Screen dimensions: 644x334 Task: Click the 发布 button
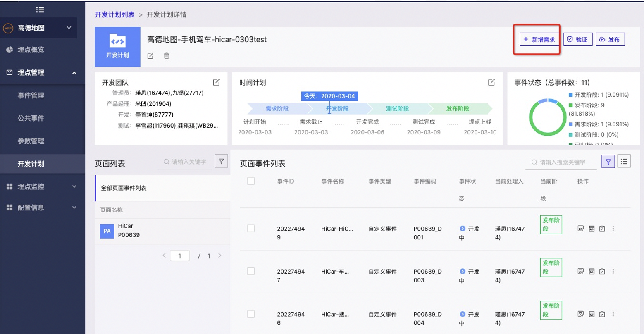pos(610,39)
